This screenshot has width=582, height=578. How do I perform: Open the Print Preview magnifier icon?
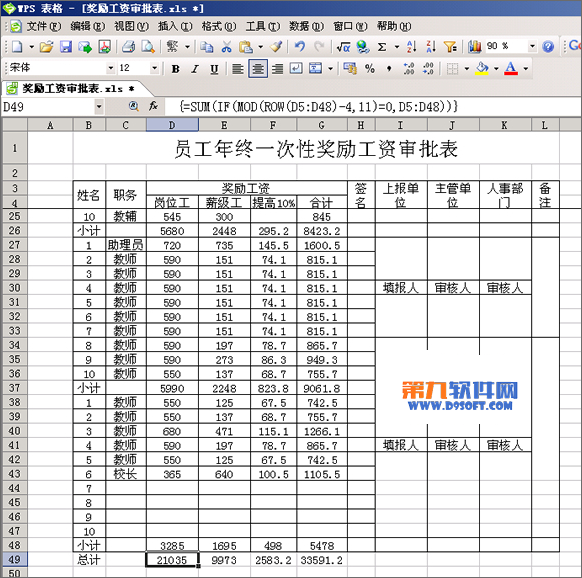tap(148, 47)
